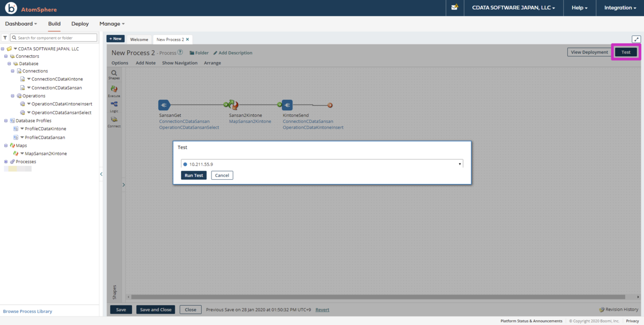Open the Execute shapes palette
Screen dimensions: 644x325
[x=114, y=91]
